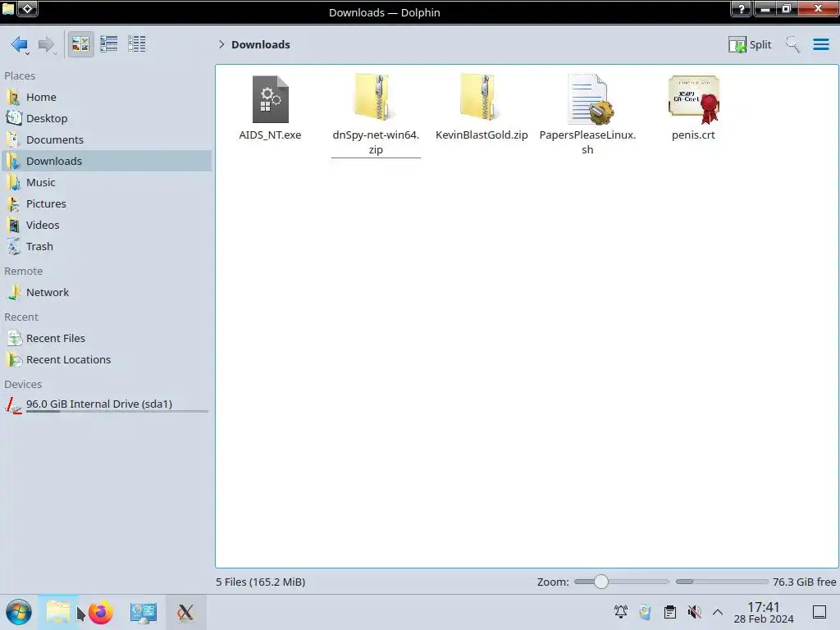Expand the breadcrumb chevron before Downloads
Viewport: 840px width, 630px height.
pyautogui.click(x=221, y=44)
